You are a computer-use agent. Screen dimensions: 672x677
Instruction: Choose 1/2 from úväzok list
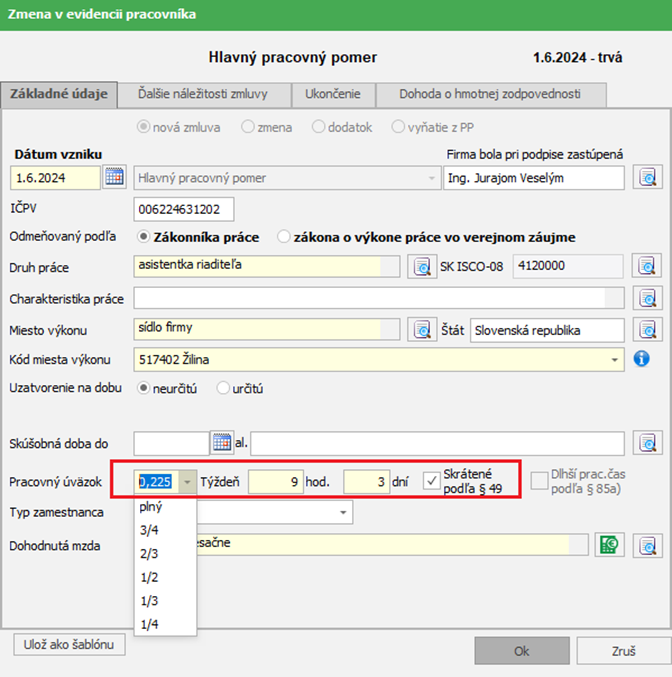click(165, 577)
